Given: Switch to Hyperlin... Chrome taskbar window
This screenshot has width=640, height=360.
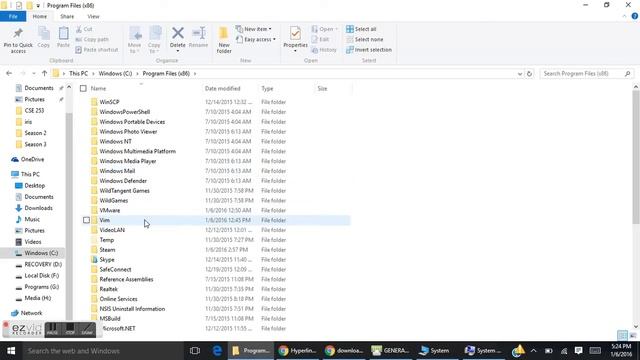Looking at the screenshot, I should click(297, 351).
